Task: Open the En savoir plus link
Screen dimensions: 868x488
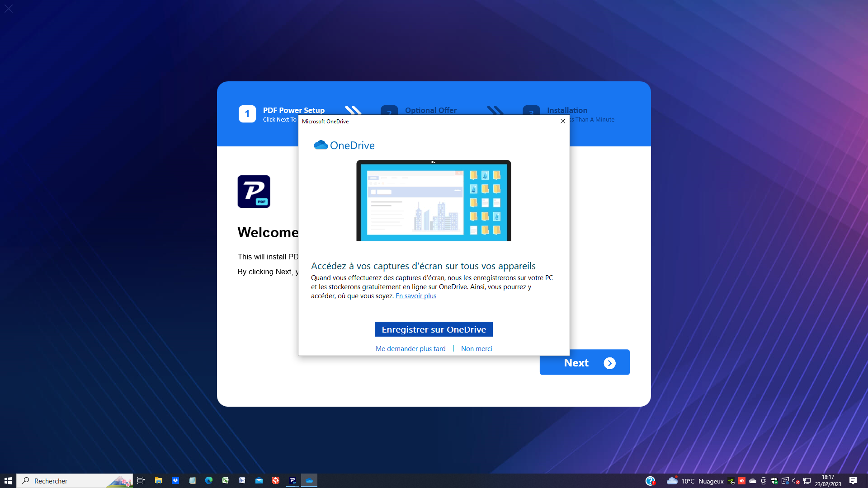Action: click(x=416, y=296)
